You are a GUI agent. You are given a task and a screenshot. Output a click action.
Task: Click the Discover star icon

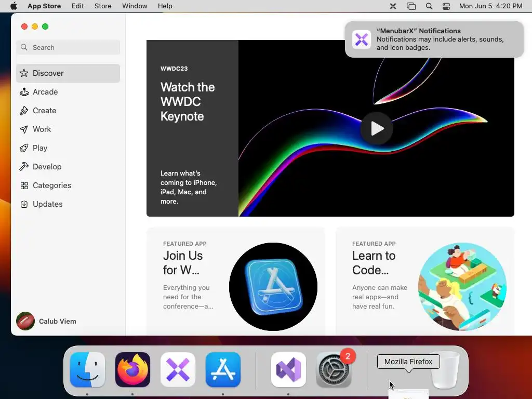[x=24, y=73]
